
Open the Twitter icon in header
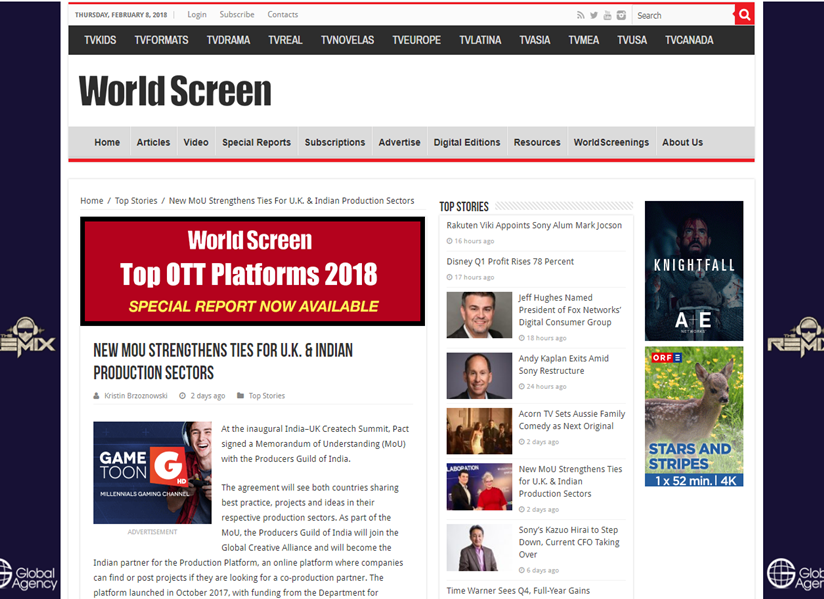pyautogui.click(x=594, y=15)
